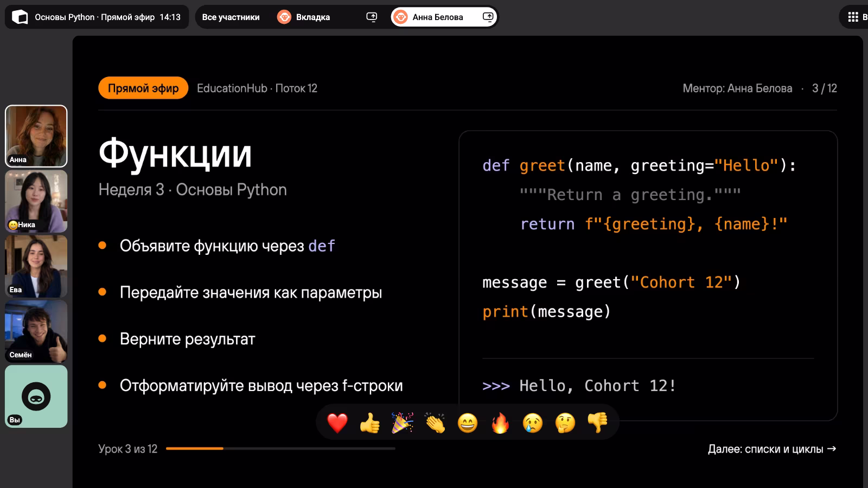The image size is (868, 488).
Task: Click the Прямой эфир badge
Action: tap(143, 88)
